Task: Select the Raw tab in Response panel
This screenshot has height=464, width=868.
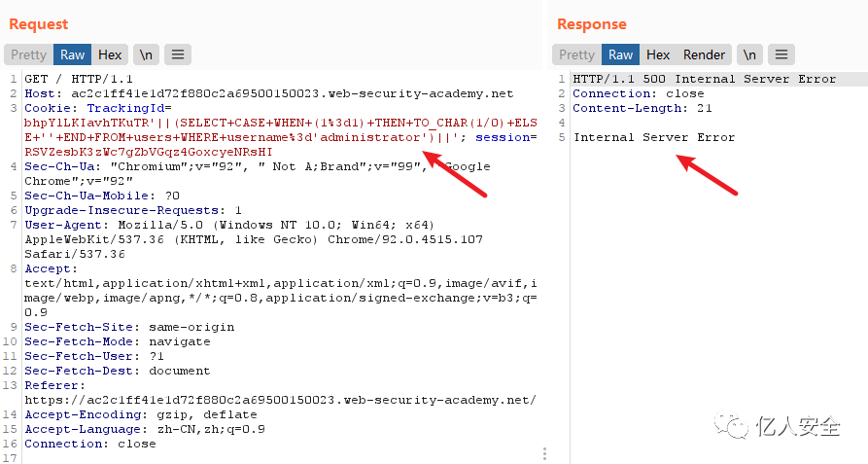Action: (620, 54)
